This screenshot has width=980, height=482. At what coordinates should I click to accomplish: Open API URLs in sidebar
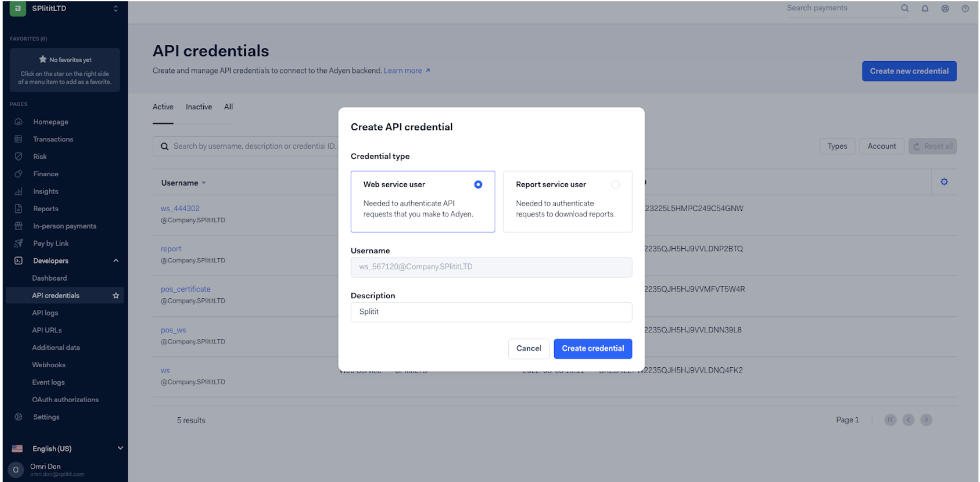[x=47, y=330]
